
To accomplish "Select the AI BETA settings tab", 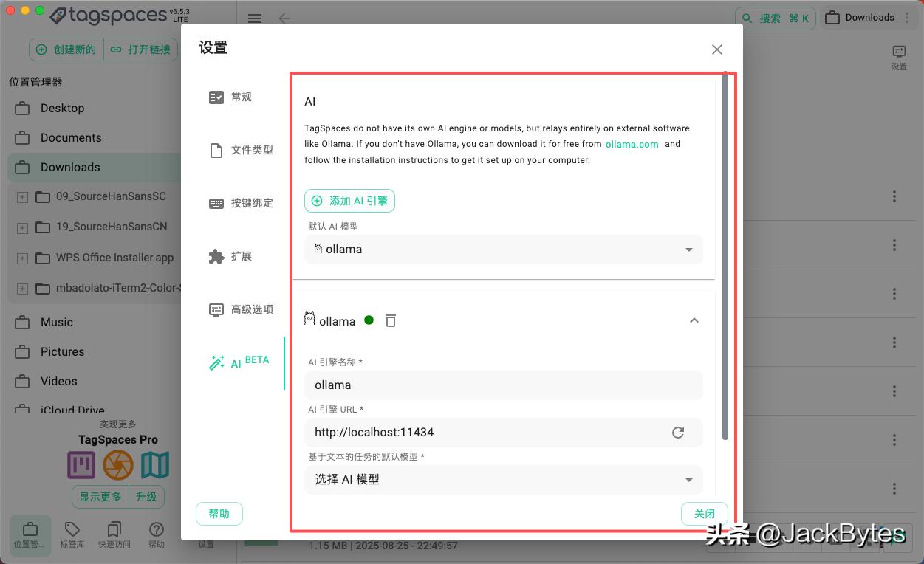I will coord(238,362).
